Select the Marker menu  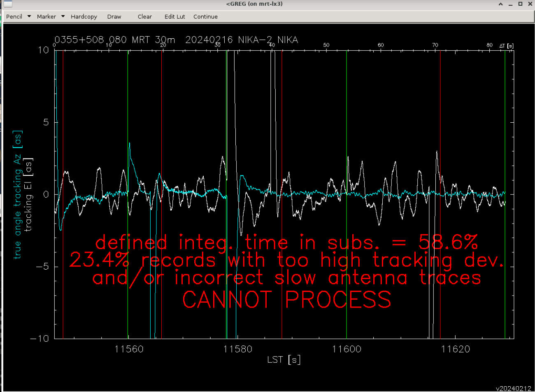pos(46,16)
